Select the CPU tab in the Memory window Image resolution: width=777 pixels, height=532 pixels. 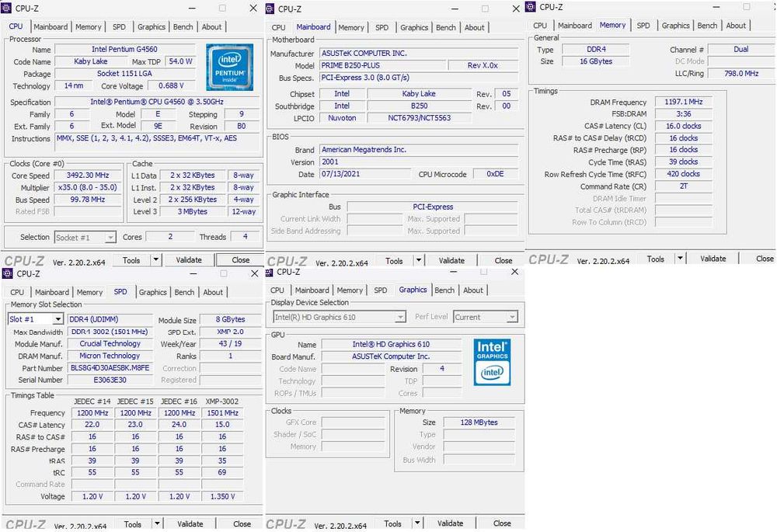click(540, 26)
